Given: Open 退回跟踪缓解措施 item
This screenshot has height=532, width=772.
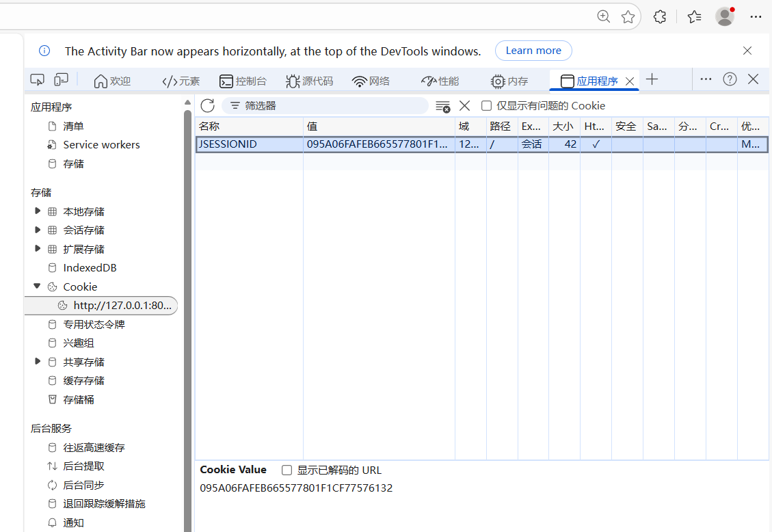Looking at the screenshot, I should pos(104,504).
